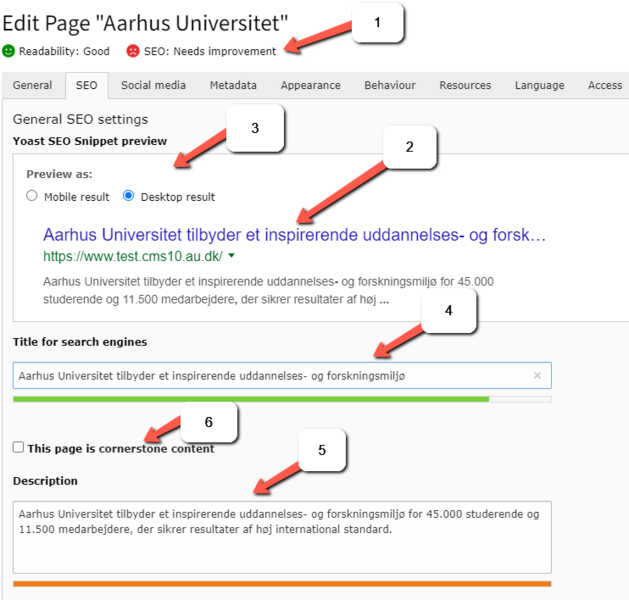This screenshot has width=629, height=600.
Task: Open the Social media tab
Action: coord(153,85)
